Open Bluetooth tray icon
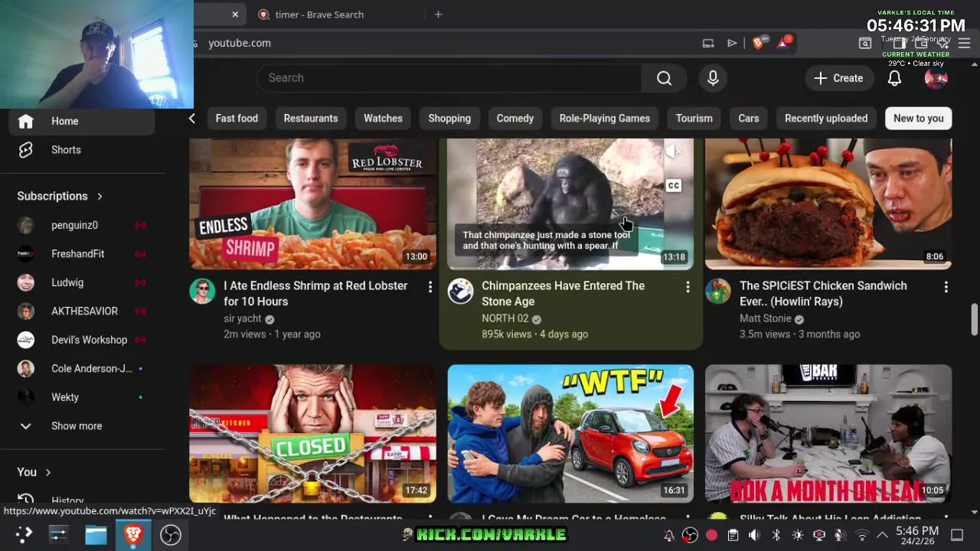Screen dimensions: 980x551 click(776, 535)
